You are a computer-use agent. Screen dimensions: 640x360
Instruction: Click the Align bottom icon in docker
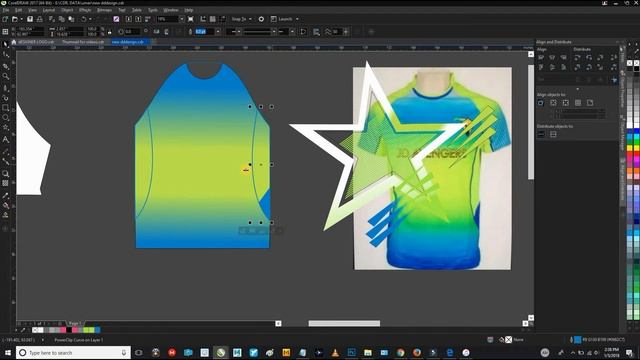(x=564, y=67)
